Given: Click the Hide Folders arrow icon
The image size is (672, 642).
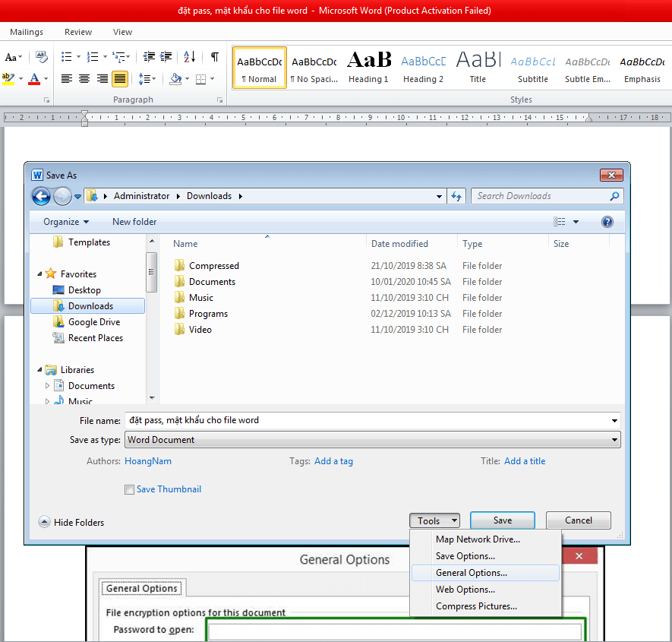Looking at the screenshot, I should click(x=44, y=522).
